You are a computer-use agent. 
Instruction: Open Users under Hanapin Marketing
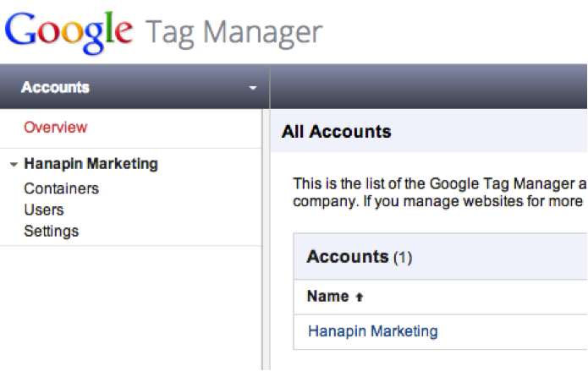(x=44, y=210)
